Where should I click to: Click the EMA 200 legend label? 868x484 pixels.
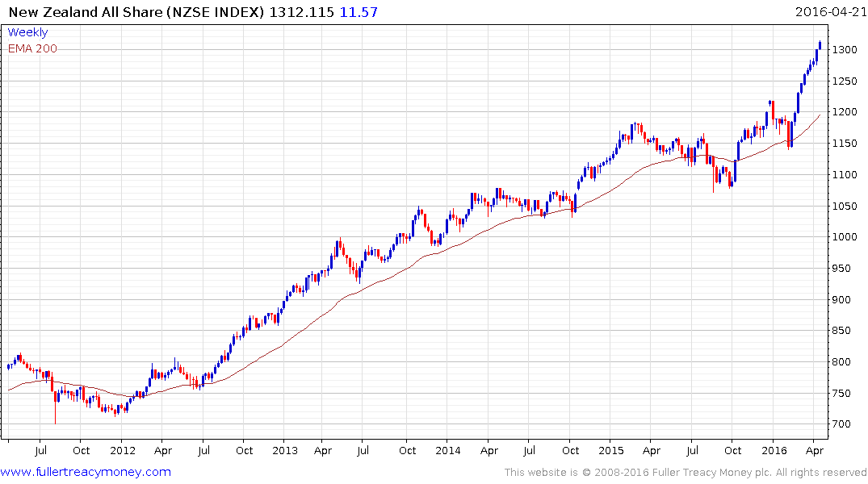[32, 48]
